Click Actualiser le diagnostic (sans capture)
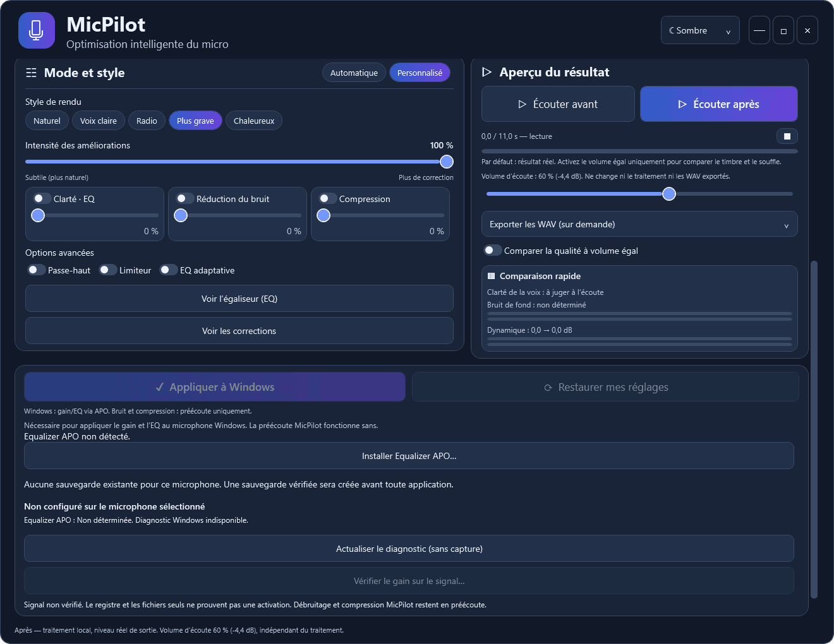834x644 pixels. 409,549
